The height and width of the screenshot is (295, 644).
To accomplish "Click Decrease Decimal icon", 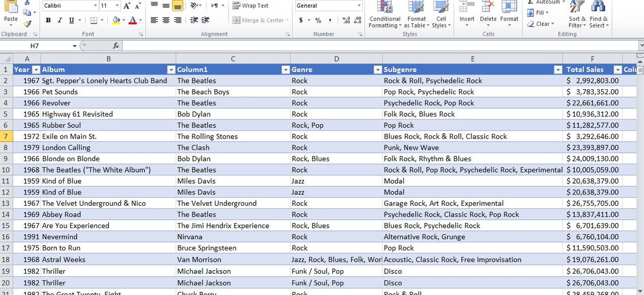I will [x=358, y=20].
